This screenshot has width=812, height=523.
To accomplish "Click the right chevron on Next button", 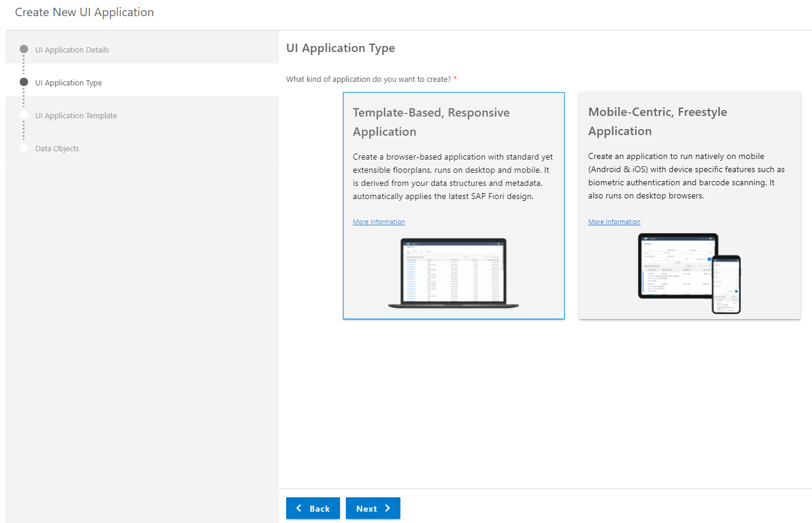I will click(x=388, y=508).
